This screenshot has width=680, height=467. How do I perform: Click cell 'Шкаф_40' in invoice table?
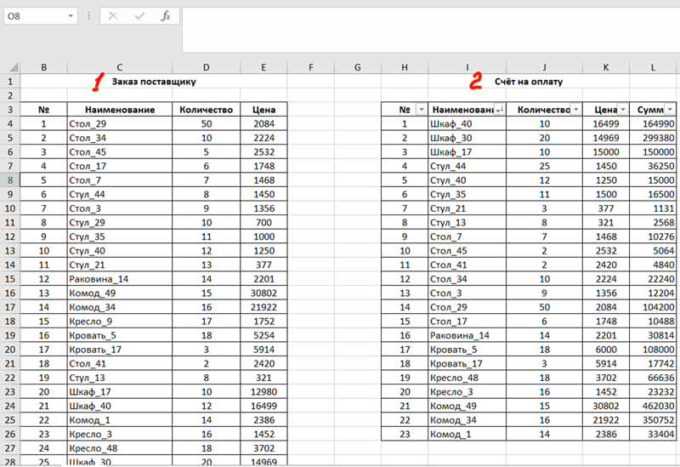467,124
